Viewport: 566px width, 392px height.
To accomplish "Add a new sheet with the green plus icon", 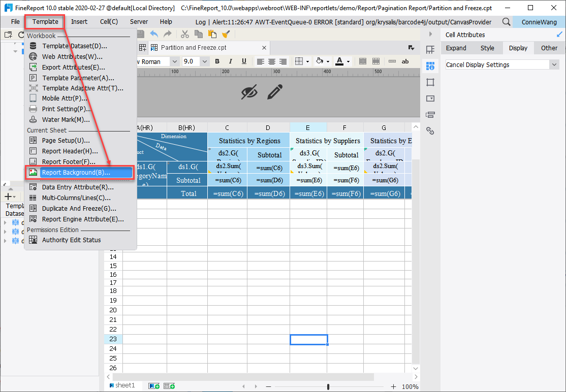I will 153,386.
